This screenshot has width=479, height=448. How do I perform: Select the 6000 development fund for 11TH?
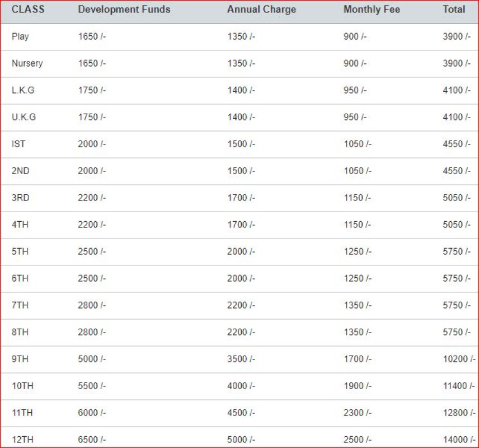click(x=92, y=413)
